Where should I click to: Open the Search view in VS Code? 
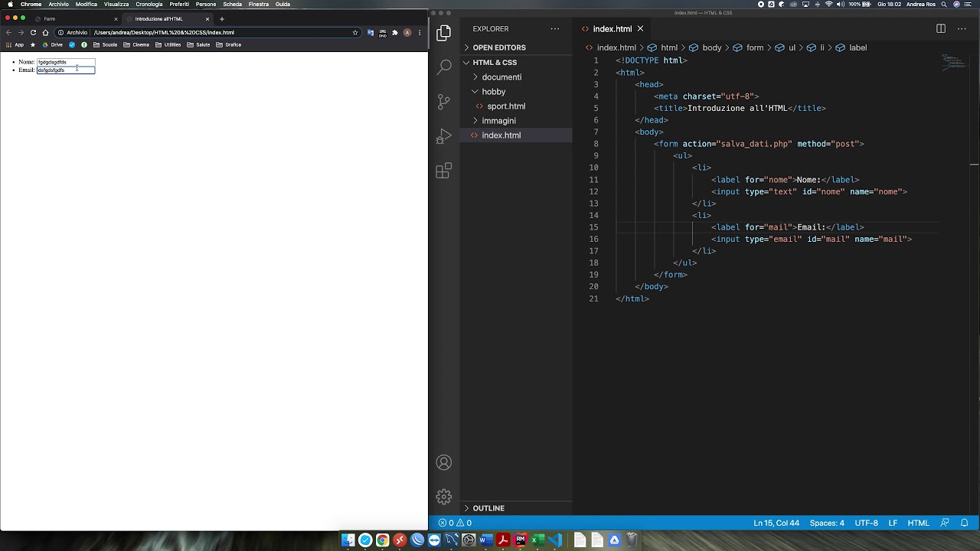point(443,67)
